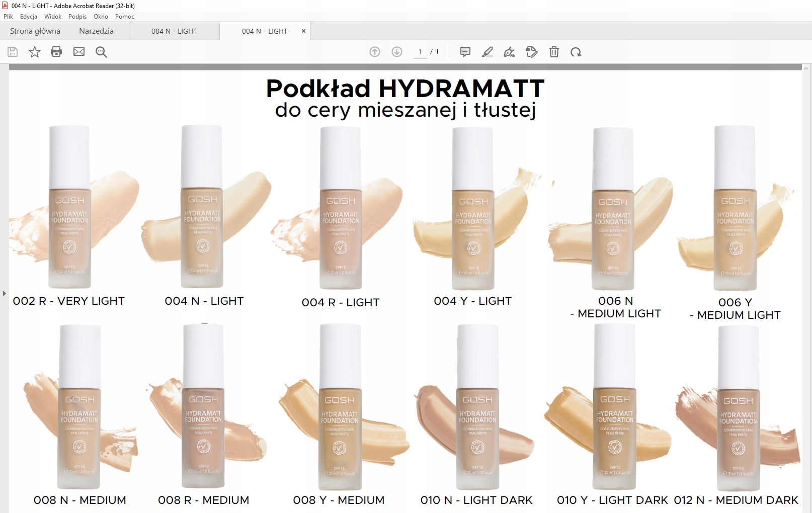Open the Sign document pen tool
Image resolution: width=812 pixels, height=513 pixels.
coord(509,52)
